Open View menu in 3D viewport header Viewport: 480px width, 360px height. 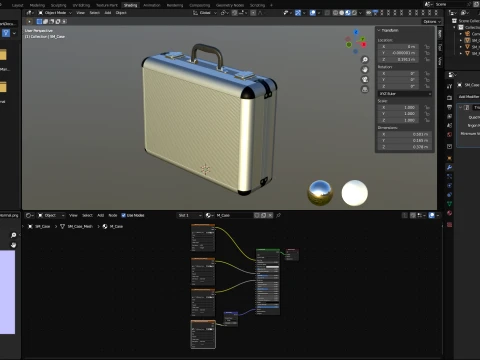click(80, 13)
